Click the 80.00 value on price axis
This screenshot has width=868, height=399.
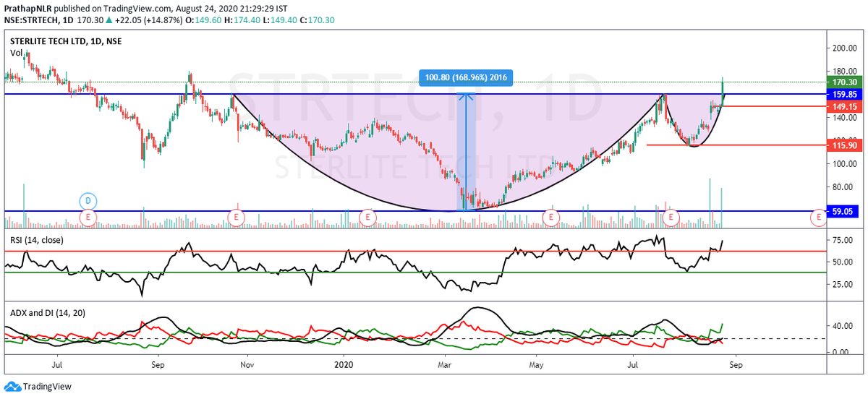(843, 186)
